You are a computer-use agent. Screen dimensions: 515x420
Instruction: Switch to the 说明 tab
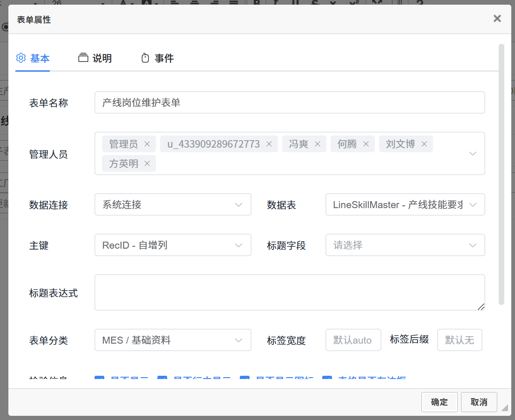pyautogui.click(x=95, y=59)
